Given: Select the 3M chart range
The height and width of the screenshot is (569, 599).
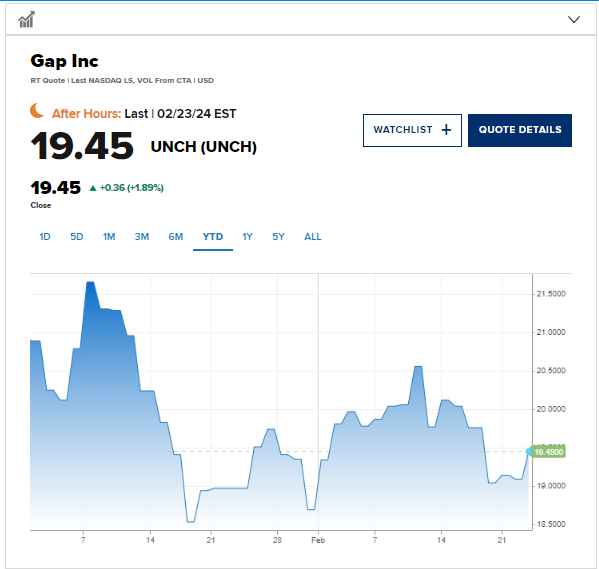Looking at the screenshot, I should 142,237.
